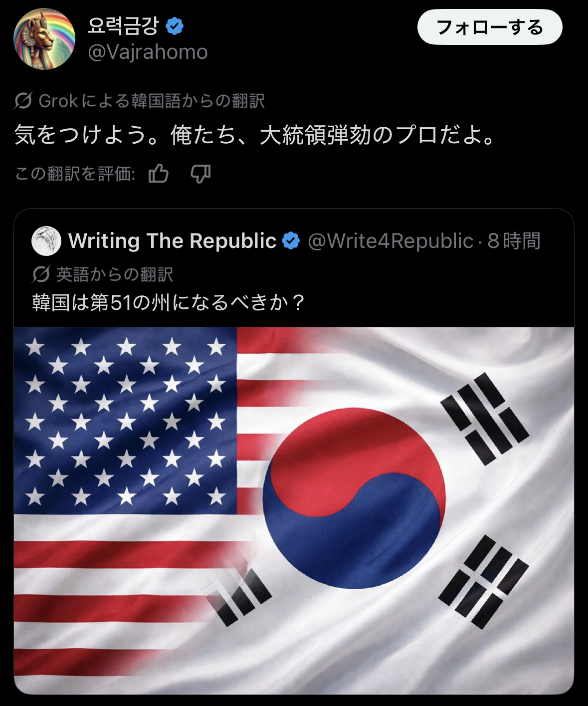Click the 'この翻訳を評価:' rating label

[75, 174]
